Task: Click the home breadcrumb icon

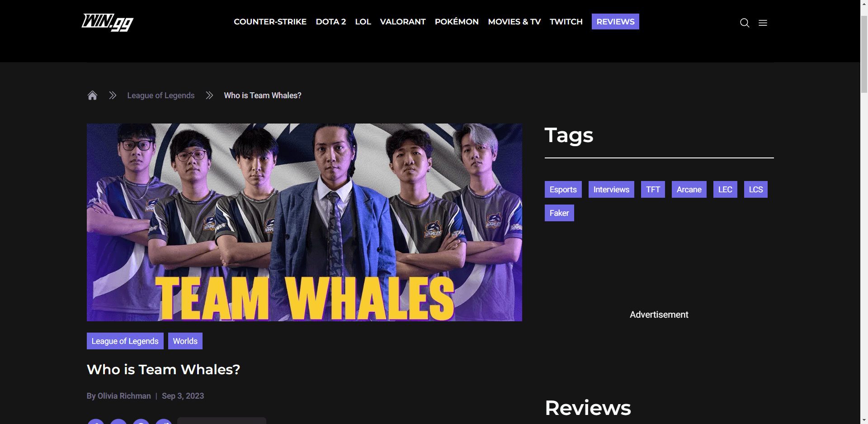Action: point(92,95)
